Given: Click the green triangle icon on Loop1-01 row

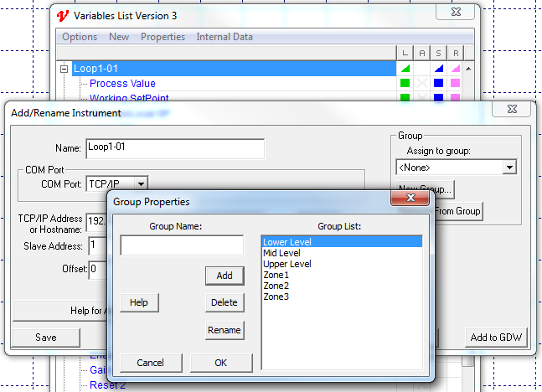Looking at the screenshot, I should [x=405, y=69].
